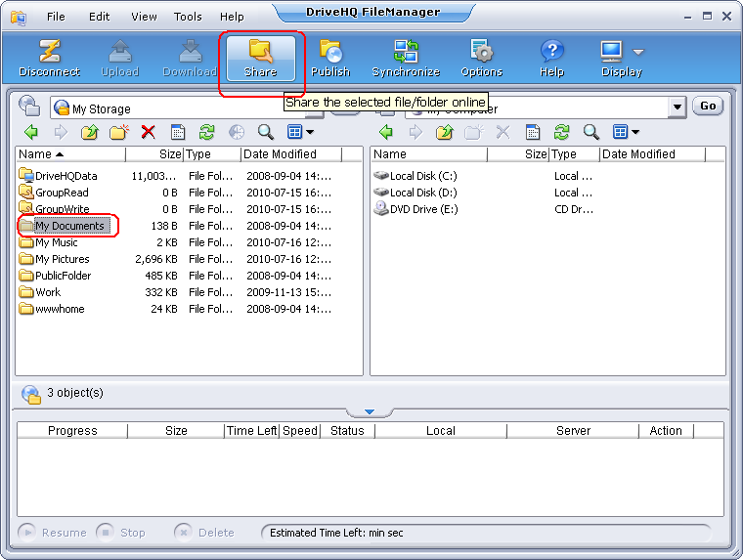Click the Help toolbar button
Screen dimensions: 743x560
pos(552,58)
